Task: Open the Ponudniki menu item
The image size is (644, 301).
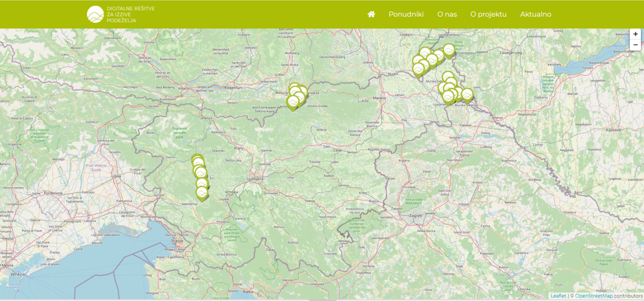Action: [406, 14]
